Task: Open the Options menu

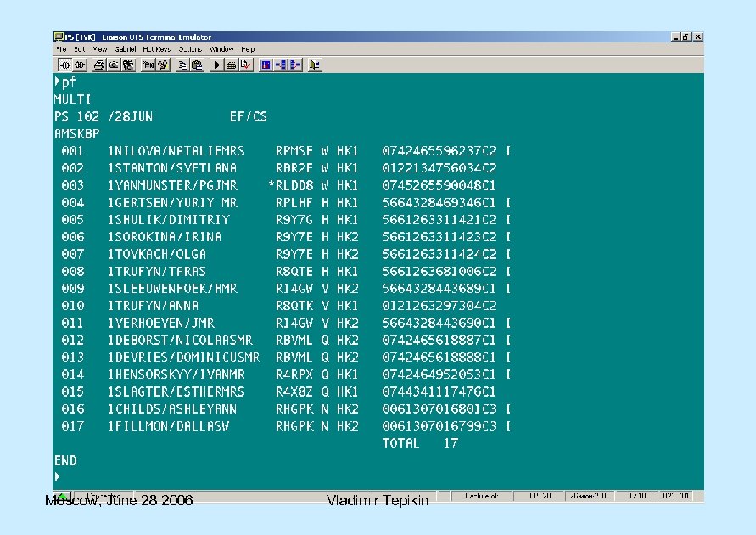Action: click(x=190, y=49)
